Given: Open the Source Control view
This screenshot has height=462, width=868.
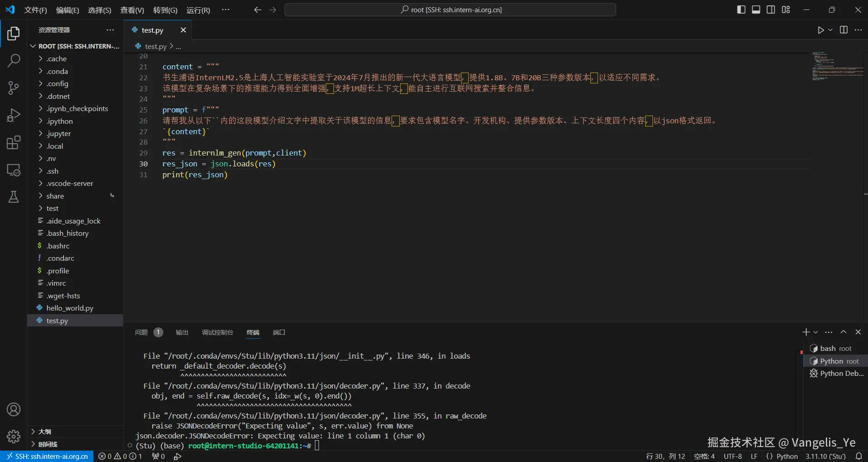Looking at the screenshot, I should pyautogui.click(x=14, y=88).
